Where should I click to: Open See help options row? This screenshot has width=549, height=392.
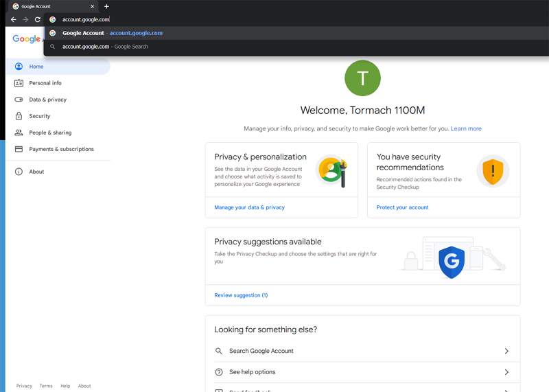(362, 372)
